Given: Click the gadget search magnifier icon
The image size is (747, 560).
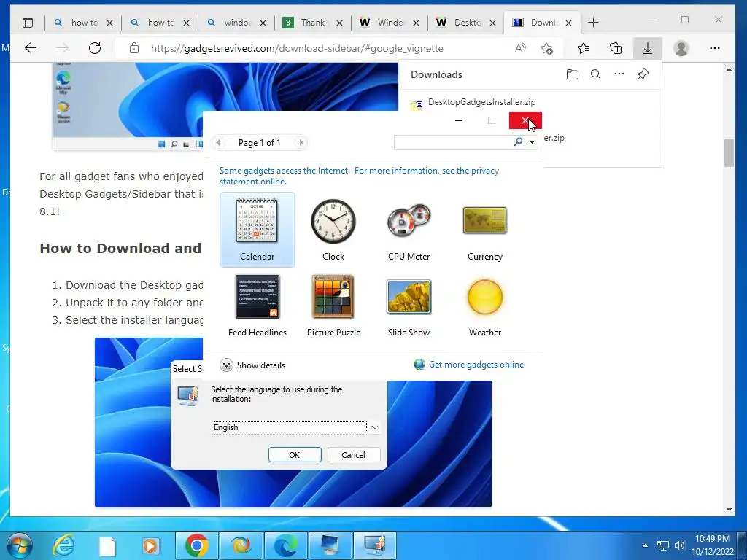Looking at the screenshot, I should 519,141.
